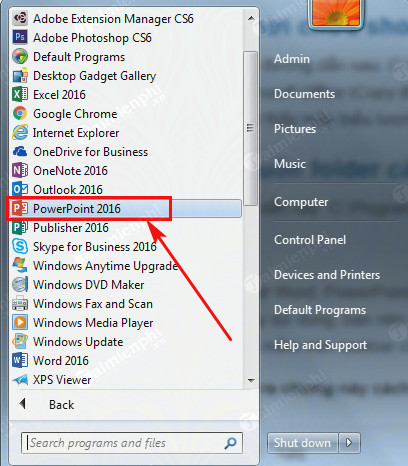Launch Excel 2016 from its green icon

point(20,94)
